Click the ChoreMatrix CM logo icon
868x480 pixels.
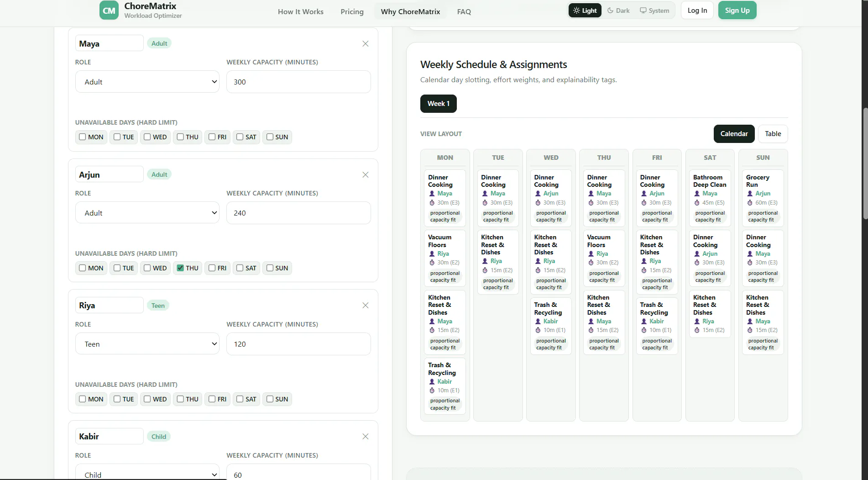click(109, 11)
